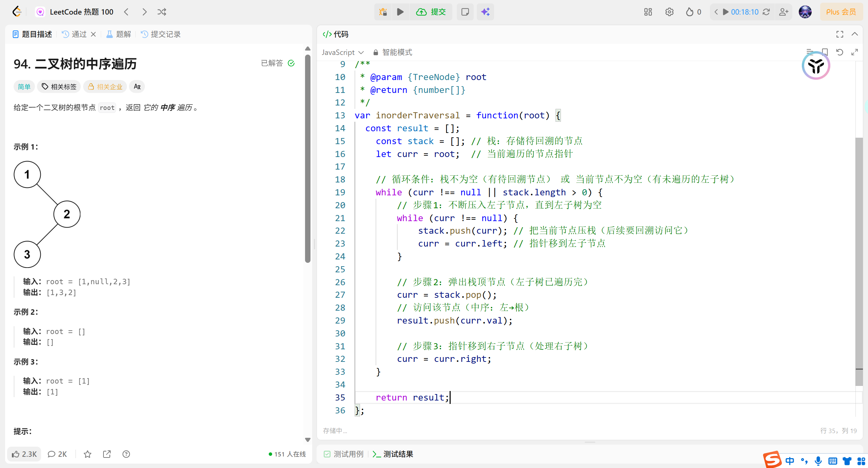The height and width of the screenshot is (468, 868).
Task: Click Sogou input 中 language toggle
Action: coord(790,461)
